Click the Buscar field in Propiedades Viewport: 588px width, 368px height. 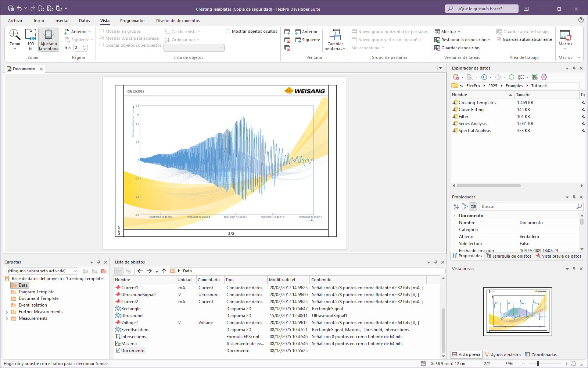[527, 206]
